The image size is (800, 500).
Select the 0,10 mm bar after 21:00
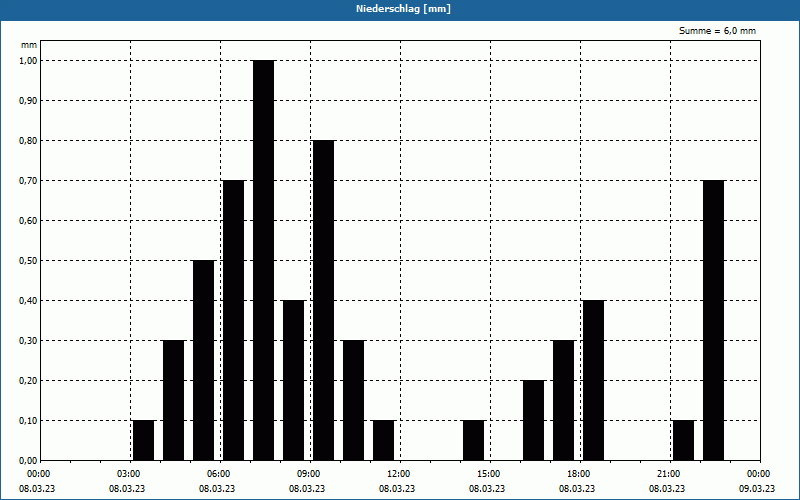684,440
